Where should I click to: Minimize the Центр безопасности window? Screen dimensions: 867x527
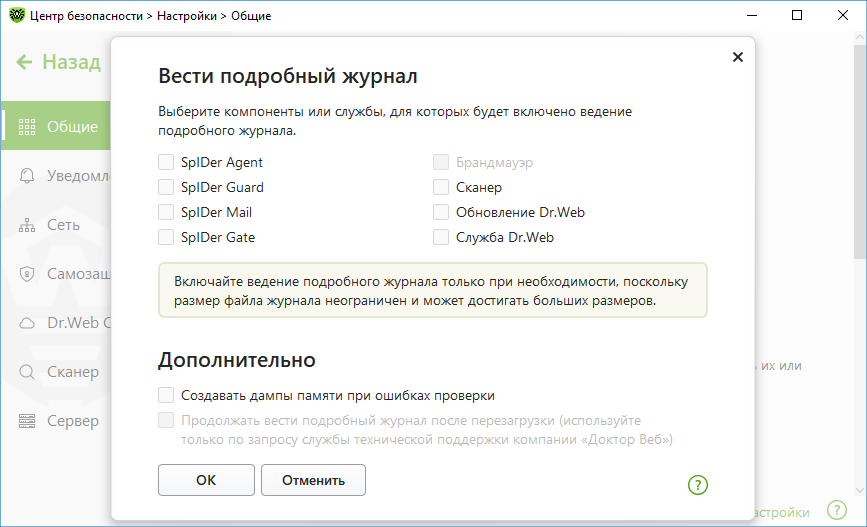[x=752, y=15]
